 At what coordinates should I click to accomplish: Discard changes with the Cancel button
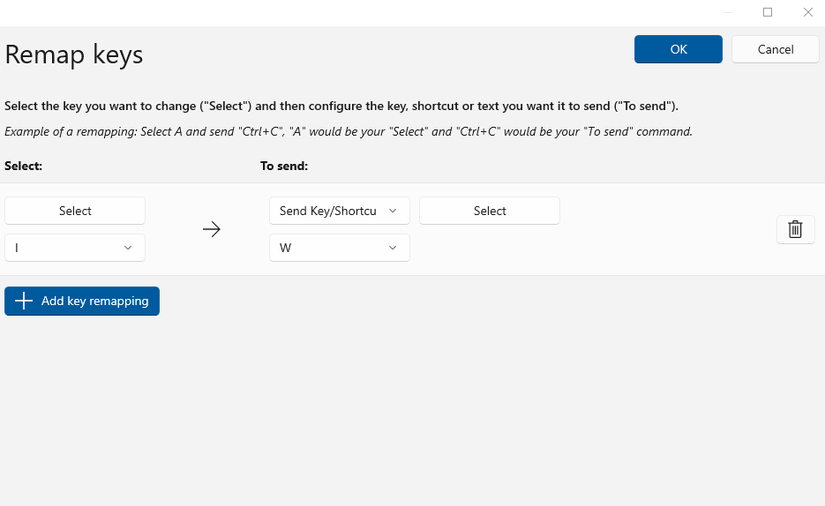click(775, 49)
